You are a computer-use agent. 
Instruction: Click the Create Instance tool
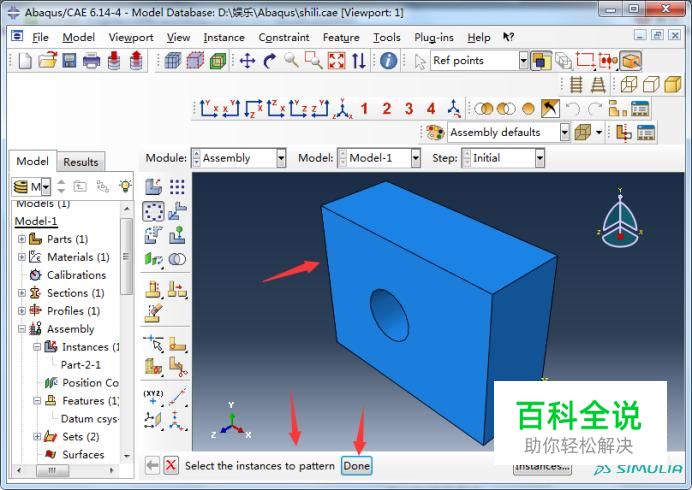point(153,187)
